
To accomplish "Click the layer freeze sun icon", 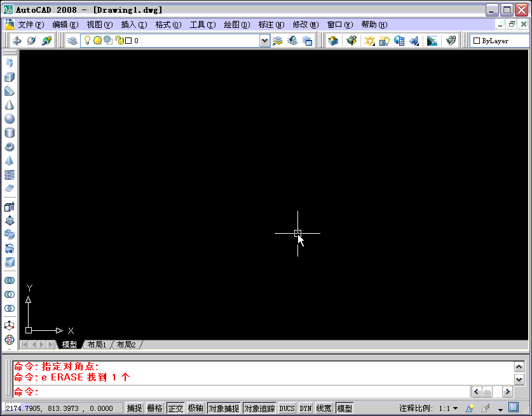I will [97, 40].
